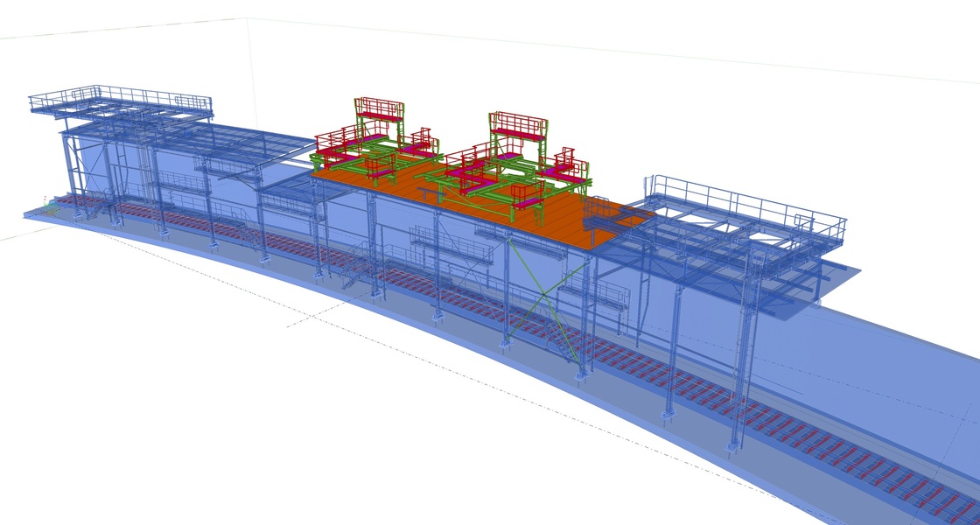Viewport: 980px width, 525px height.
Task: Select a green support beam on the orange deck
Action: point(420,174)
